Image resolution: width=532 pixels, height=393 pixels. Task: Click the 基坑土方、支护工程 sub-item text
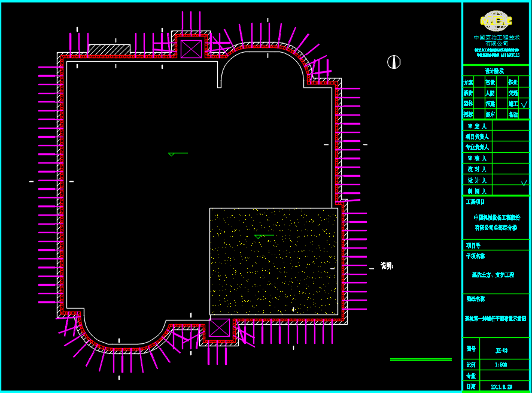493,275
